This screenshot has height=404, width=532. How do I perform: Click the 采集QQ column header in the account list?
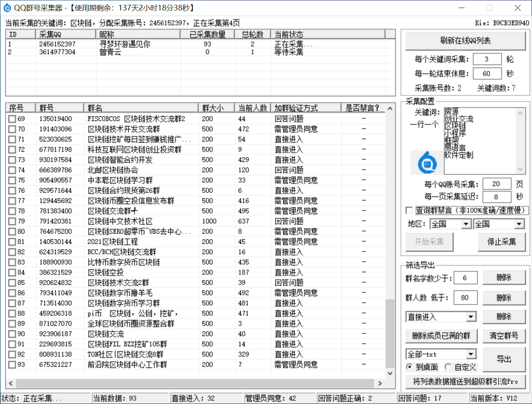65,34
